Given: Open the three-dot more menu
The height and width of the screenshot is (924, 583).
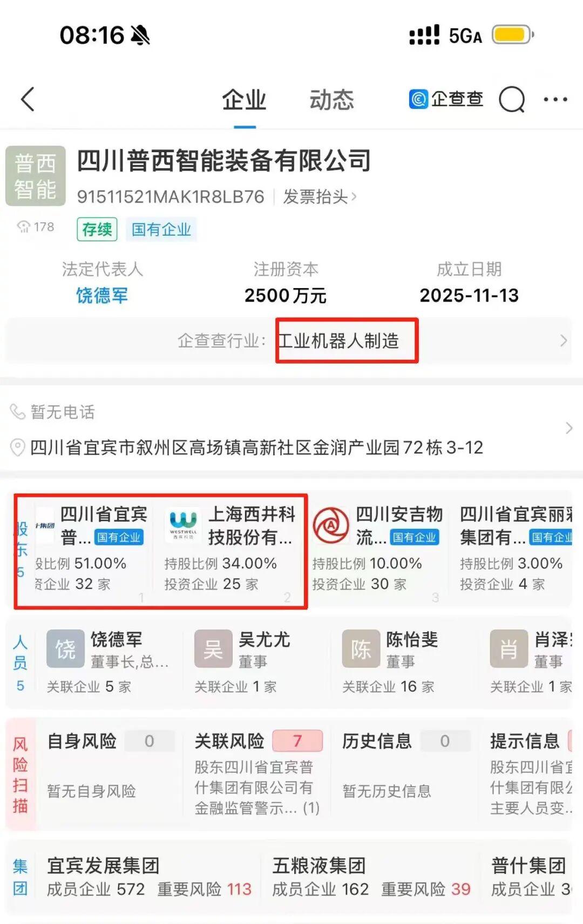Looking at the screenshot, I should [555, 99].
